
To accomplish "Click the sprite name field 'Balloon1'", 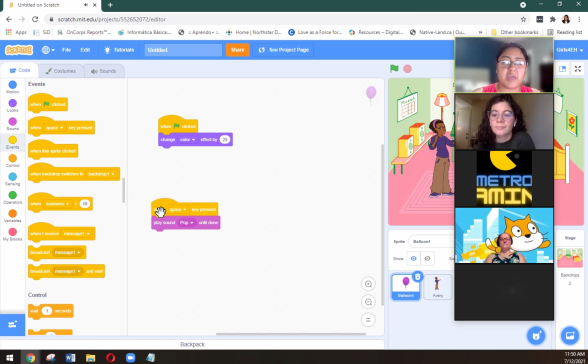I will 431,241.
